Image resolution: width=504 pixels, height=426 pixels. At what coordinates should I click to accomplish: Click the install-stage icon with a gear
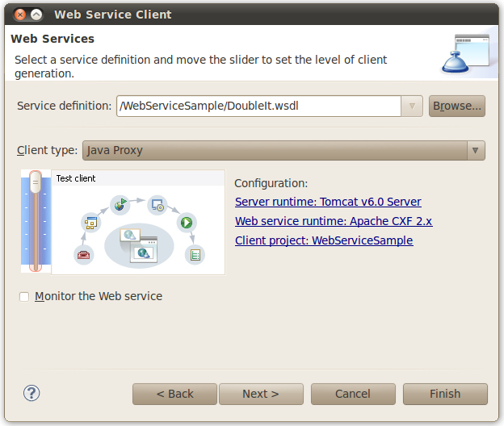point(157,205)
